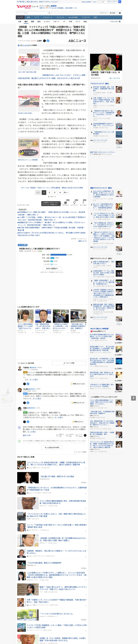
Task: Click あなたの意見は？ poll button
Action: pyautogui.click(x=52, y=269)
